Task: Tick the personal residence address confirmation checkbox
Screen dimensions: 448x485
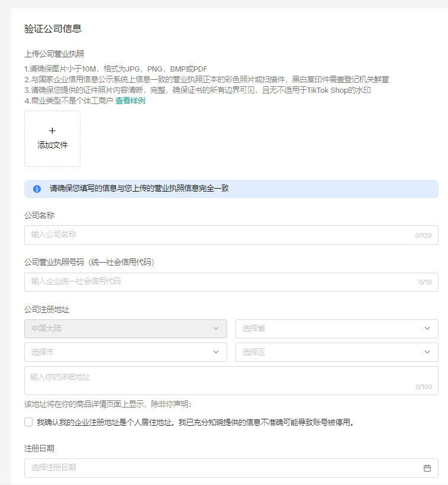Action: pyautogui.click(x=28, y=422)
